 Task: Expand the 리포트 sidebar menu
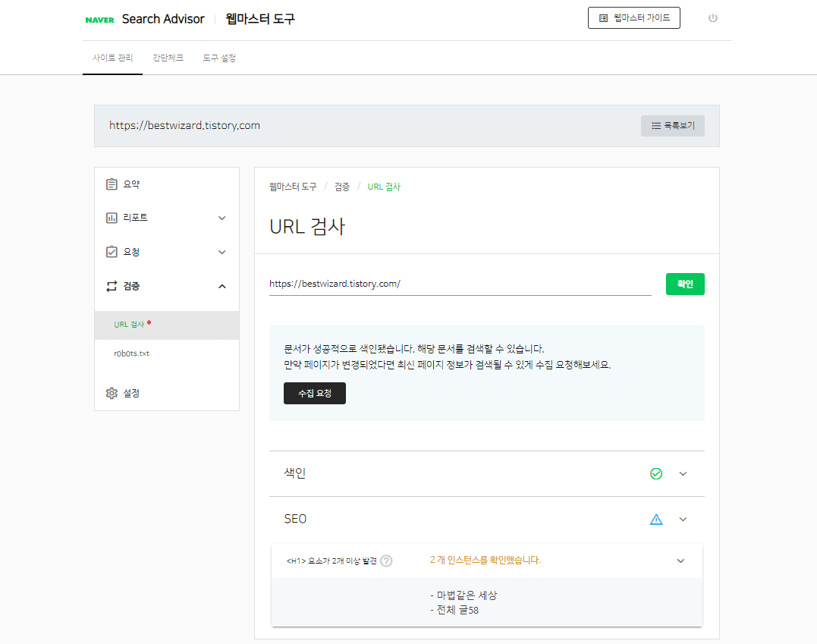tap(222, 217)
